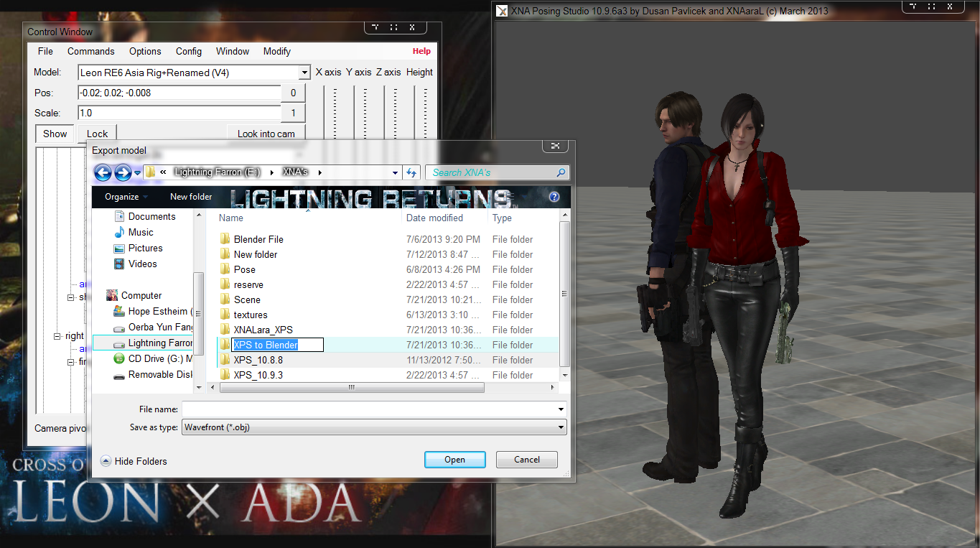Screen dimensions: 980x548
Task: Select the Blender File folder icon
Action: pos(225,239)
